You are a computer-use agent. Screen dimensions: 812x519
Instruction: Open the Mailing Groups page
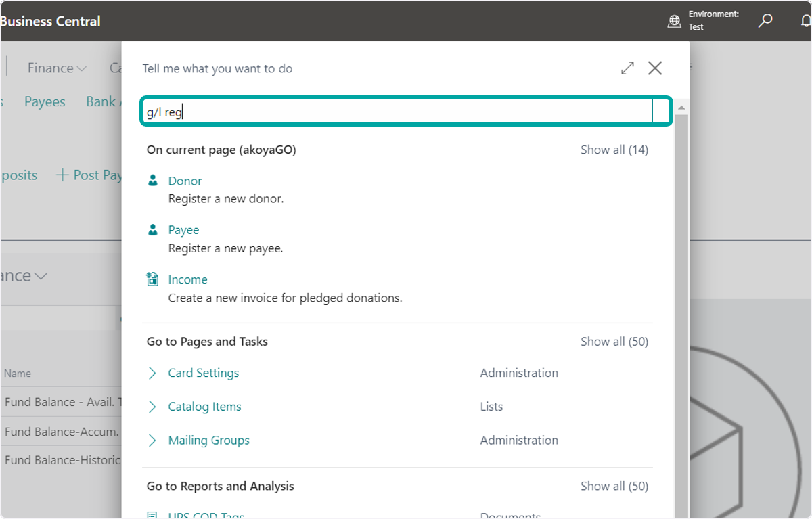coord(208,441)
